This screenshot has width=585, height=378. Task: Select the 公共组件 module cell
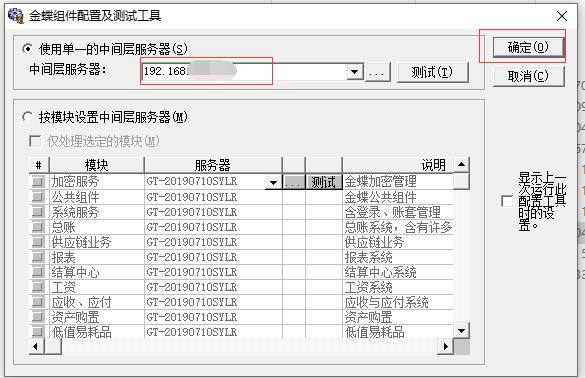[97, 197]
